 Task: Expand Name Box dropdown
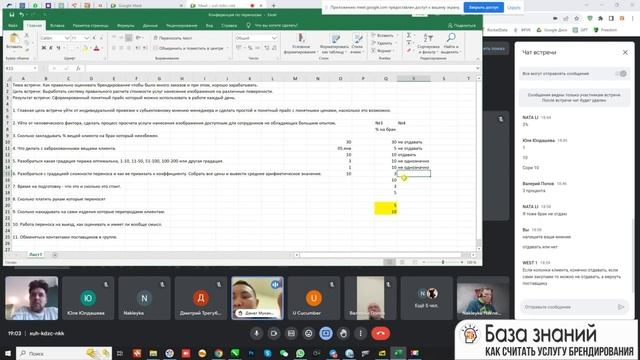point(35,69)
